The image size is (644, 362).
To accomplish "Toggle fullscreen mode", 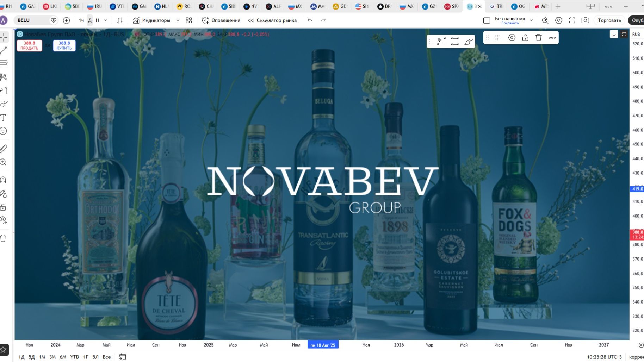I will pos(572,20).
